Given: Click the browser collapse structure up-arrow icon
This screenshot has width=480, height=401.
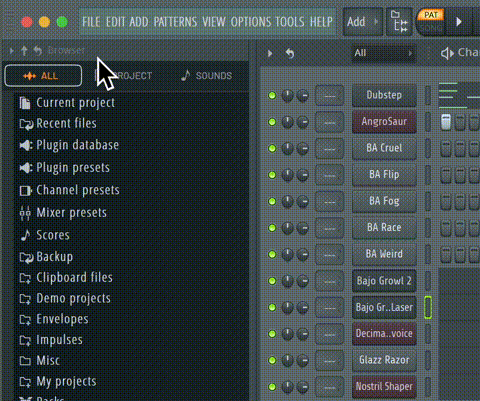Looking at the screenshot, I should [24, 51].
